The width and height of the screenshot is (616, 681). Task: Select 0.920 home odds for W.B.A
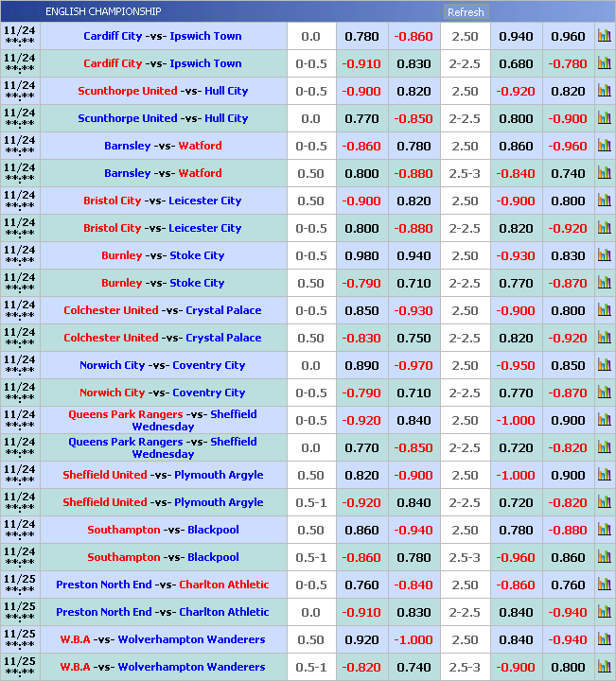pyautogui.click(x=361, y=640)
